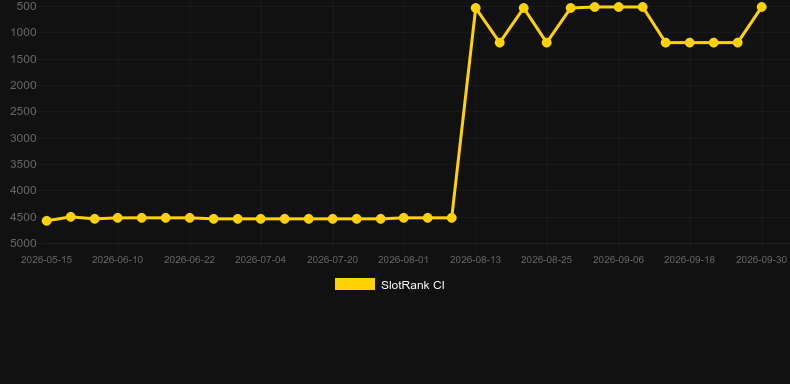The height and width of the screenshot is (384, 790).
Task: Click the 1000 y-axis value
Action: click(24, 32)
